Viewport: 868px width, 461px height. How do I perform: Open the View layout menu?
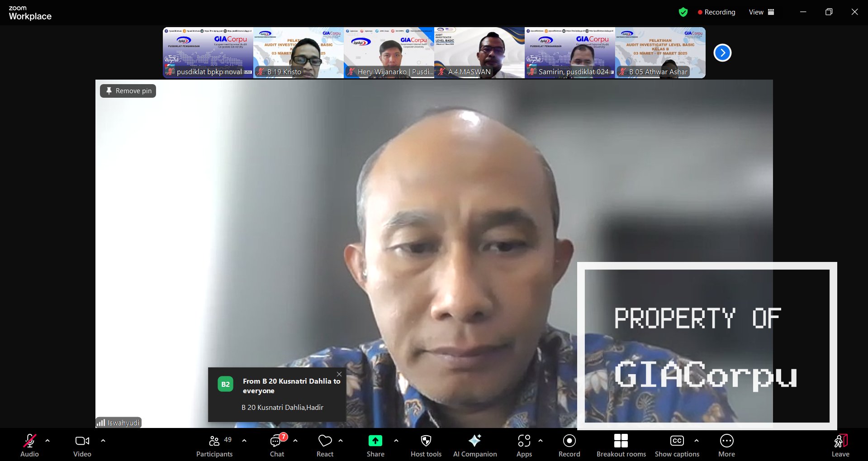point(761,12)
